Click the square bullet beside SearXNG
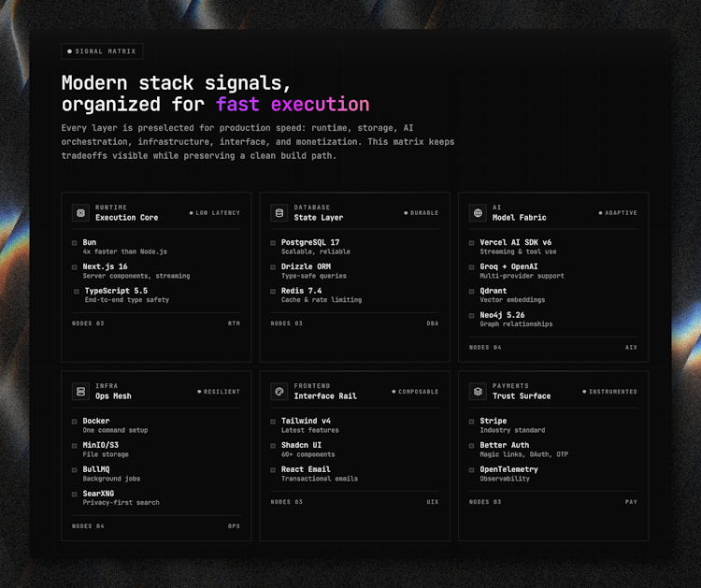 (74, 494)
